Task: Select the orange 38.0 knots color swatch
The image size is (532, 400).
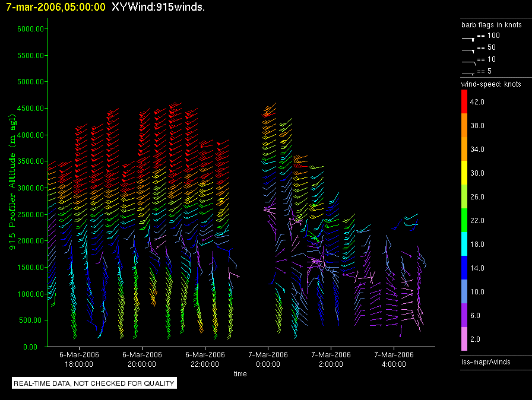Action: click(x=465, y=126)
